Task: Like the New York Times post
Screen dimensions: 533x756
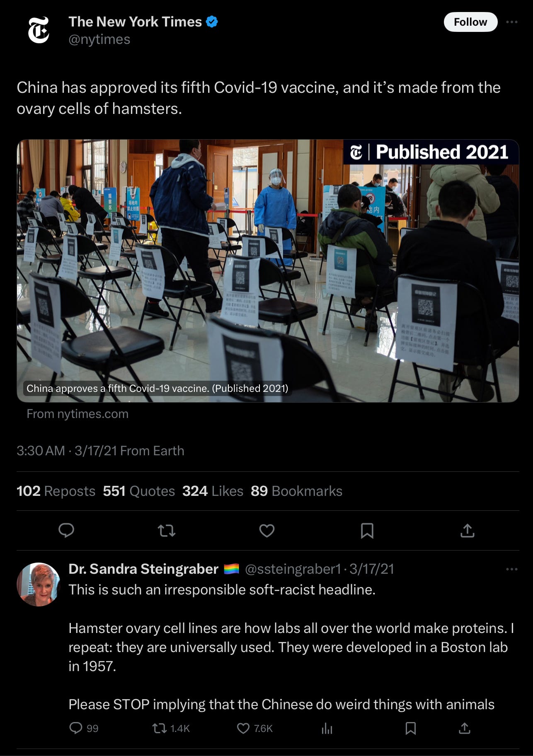Action: [x=267, y=530]
